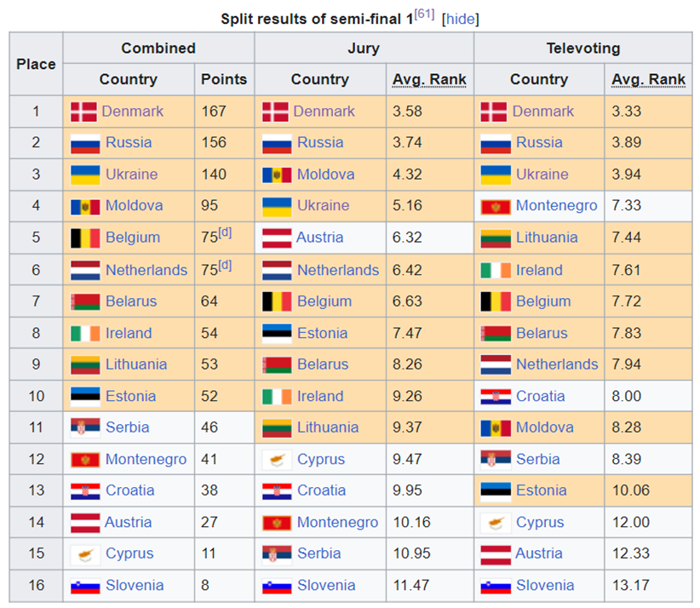Open reference 61 in the table title
The image size is (700, 608).
[424, 14]
